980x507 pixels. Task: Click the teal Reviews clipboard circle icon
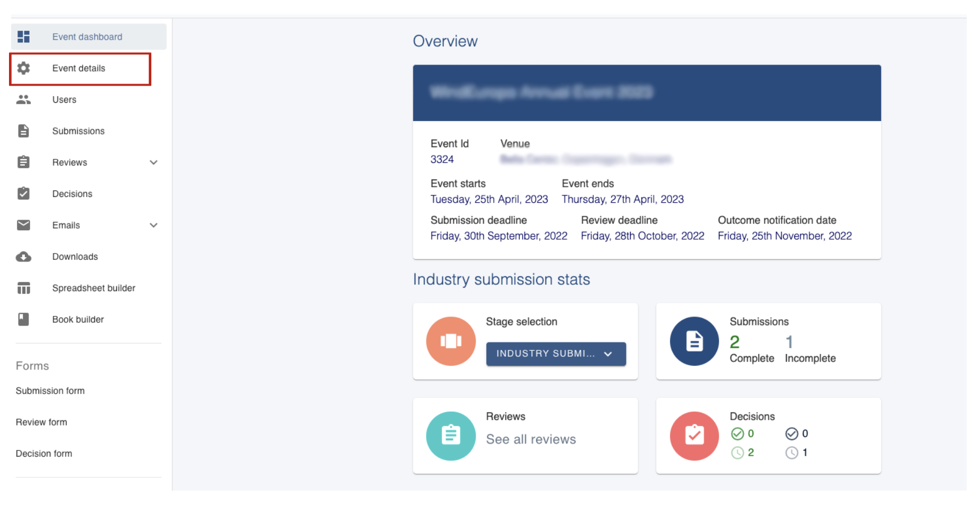451,436
